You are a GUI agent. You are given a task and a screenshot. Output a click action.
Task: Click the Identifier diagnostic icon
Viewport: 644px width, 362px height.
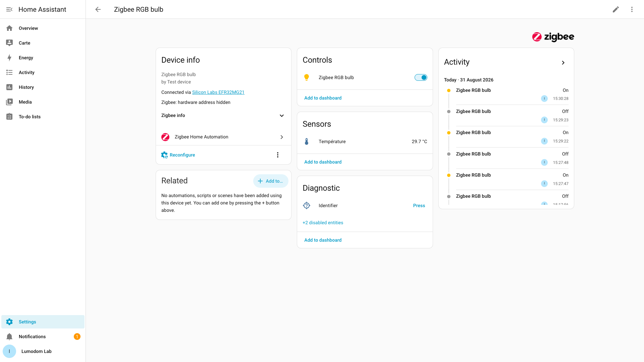coord(307,205)
